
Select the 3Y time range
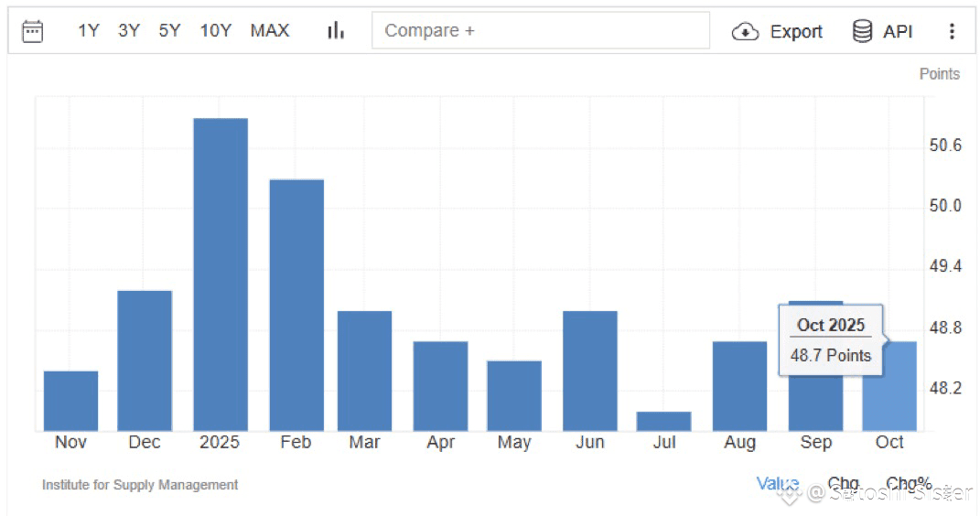click(129, 30)
